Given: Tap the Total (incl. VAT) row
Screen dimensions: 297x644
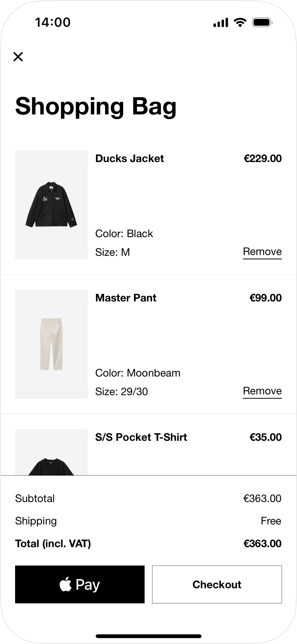Looking at the screenshot, I should (148, 543).
